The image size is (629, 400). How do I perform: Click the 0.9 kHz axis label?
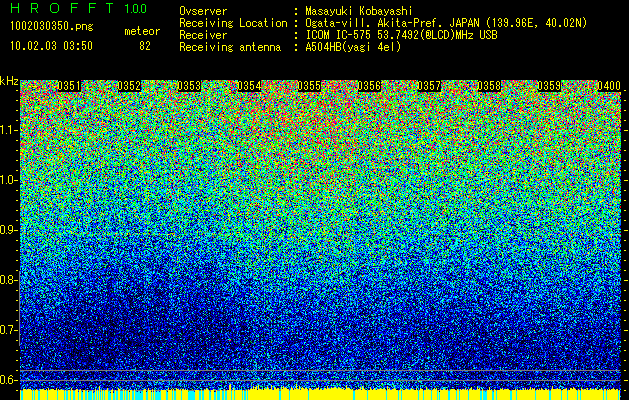(x=9, y=230)
